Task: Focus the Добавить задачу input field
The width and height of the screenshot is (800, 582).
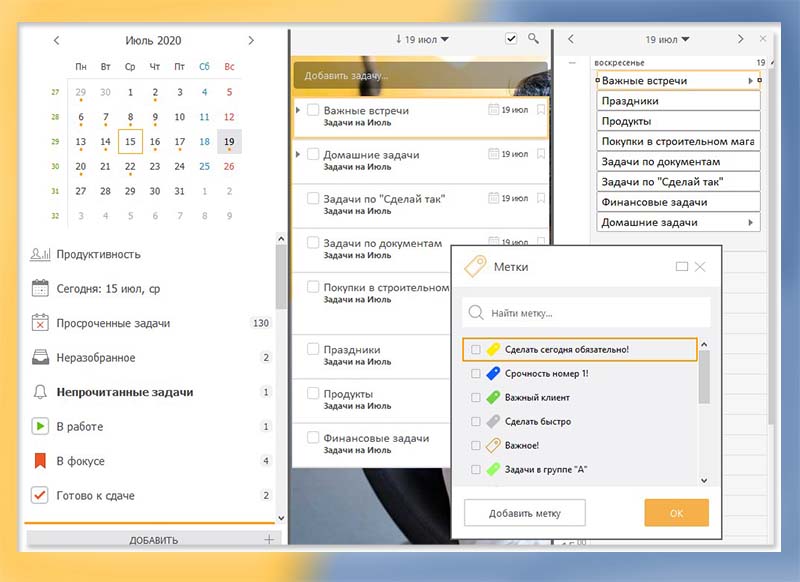Action: point(420,75)
